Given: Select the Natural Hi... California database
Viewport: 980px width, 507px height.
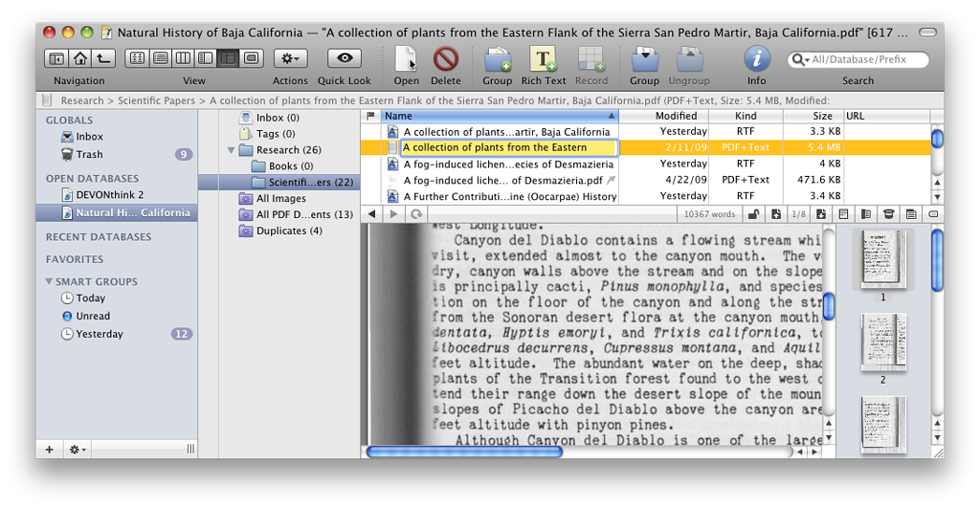Looking at the screenshot, I should click(116, 213).
